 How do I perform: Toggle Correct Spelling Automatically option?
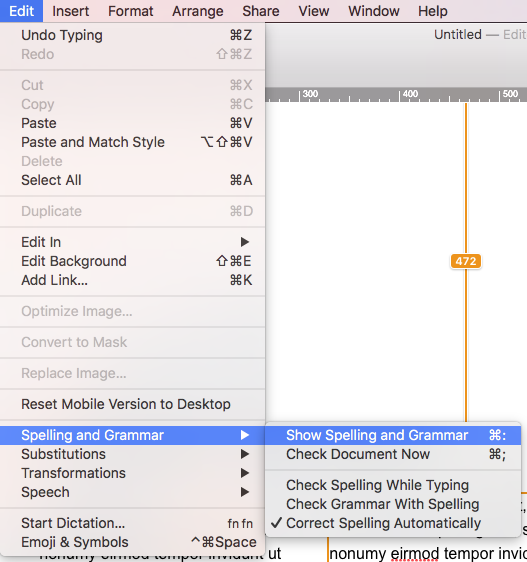[393, 523]
